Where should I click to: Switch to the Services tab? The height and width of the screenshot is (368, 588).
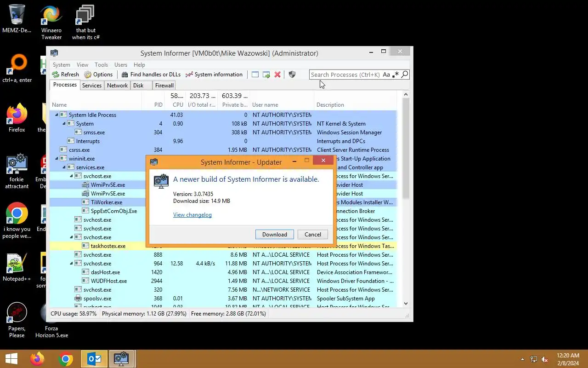[92, 86]
